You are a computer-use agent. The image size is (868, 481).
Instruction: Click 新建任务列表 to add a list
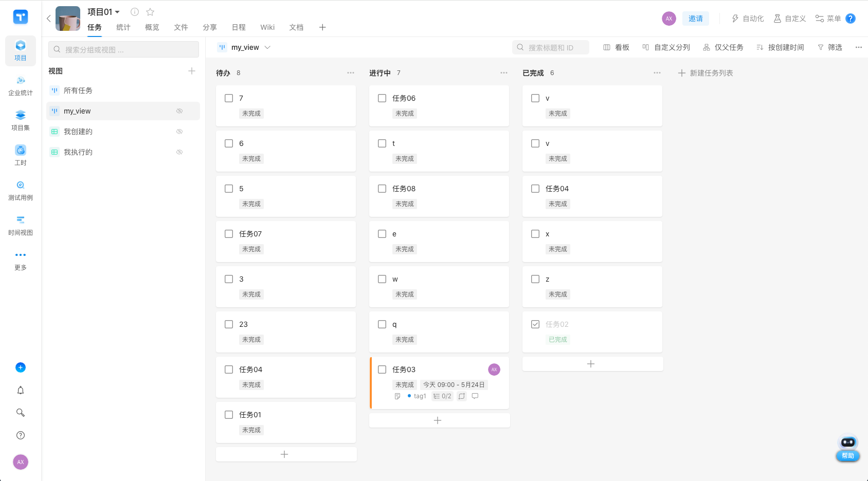[x=706, y=73]
